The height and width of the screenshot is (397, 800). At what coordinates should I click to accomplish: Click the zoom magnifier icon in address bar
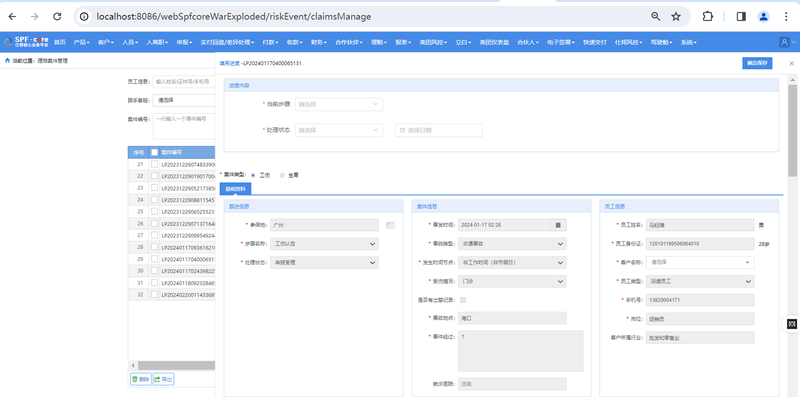pos(656,16)
